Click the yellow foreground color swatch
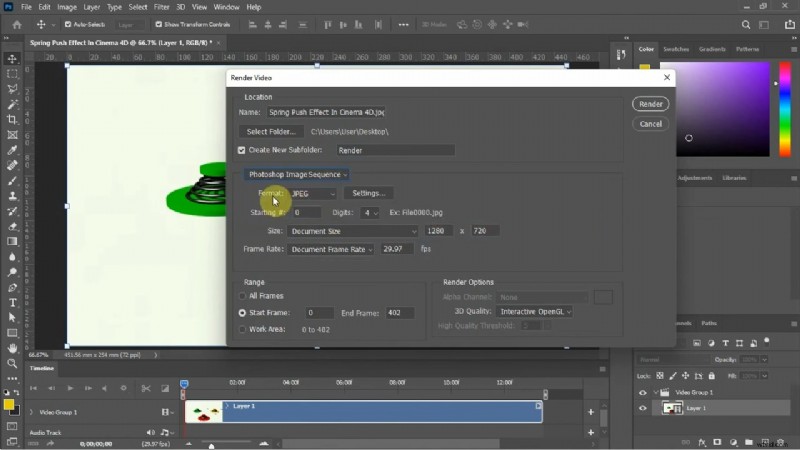The image size is (800, 450). point(9,405)
